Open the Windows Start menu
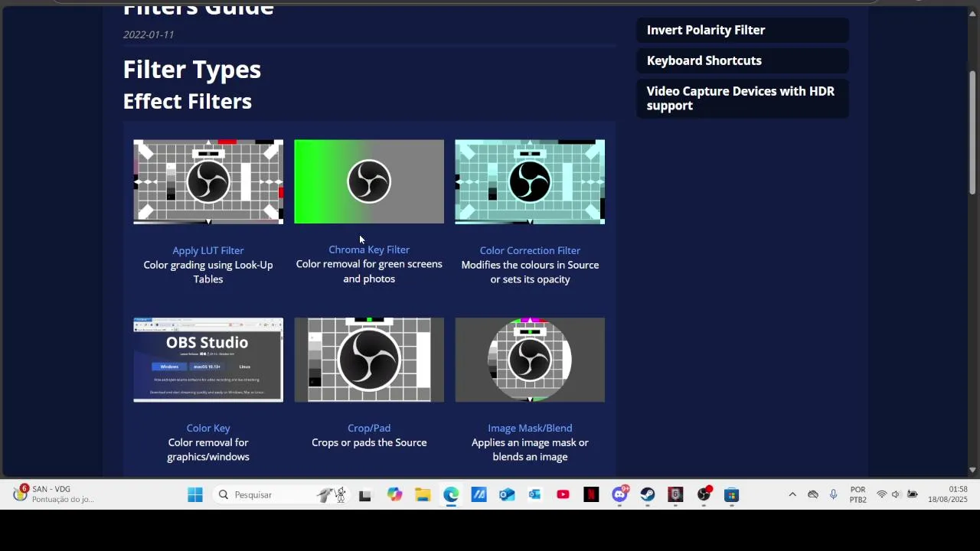Viewport: 980px width, 551px height. pos(195,495)
